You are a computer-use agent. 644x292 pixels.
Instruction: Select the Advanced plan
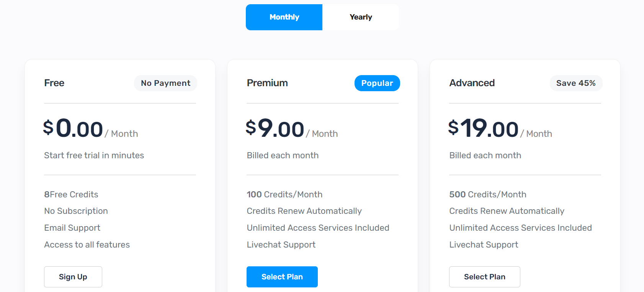tap(485, 277)
